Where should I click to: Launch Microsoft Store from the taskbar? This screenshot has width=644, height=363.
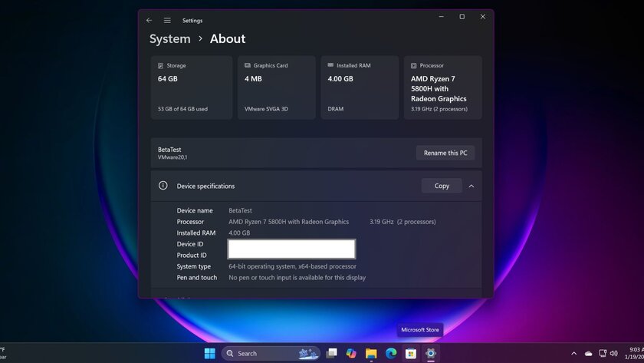[411, 353]
